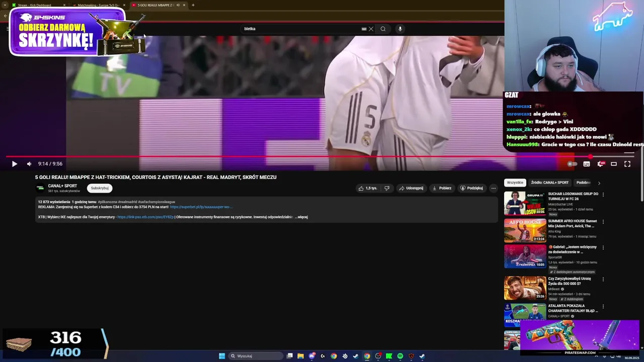Image resolution: width=644 pixels, height=362 pixels.
Task: Show more filter chips with arrow
Action: click(x=599, y=183)
